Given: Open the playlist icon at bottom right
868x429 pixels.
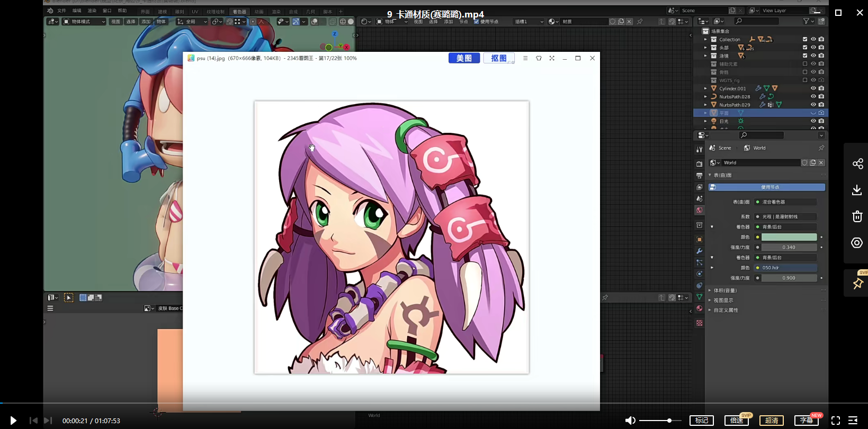Looking at the screenshot, I should pyautogui.click(x=853, y=421).
